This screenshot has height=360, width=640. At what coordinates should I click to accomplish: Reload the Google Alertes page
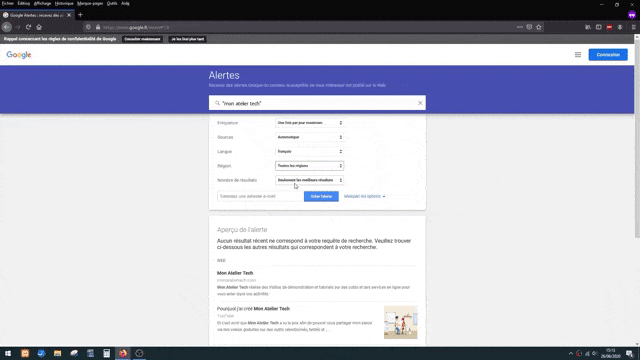coord(28,27)
